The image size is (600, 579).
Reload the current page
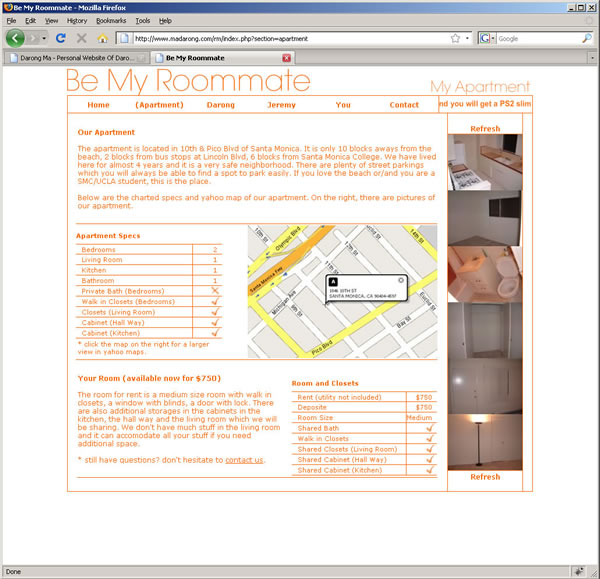click(60, 38)
